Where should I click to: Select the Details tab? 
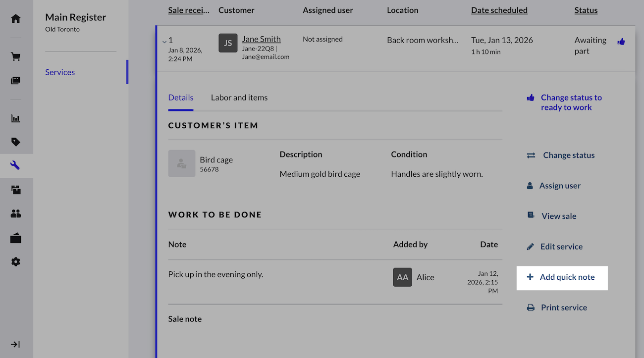click(181, 98)
